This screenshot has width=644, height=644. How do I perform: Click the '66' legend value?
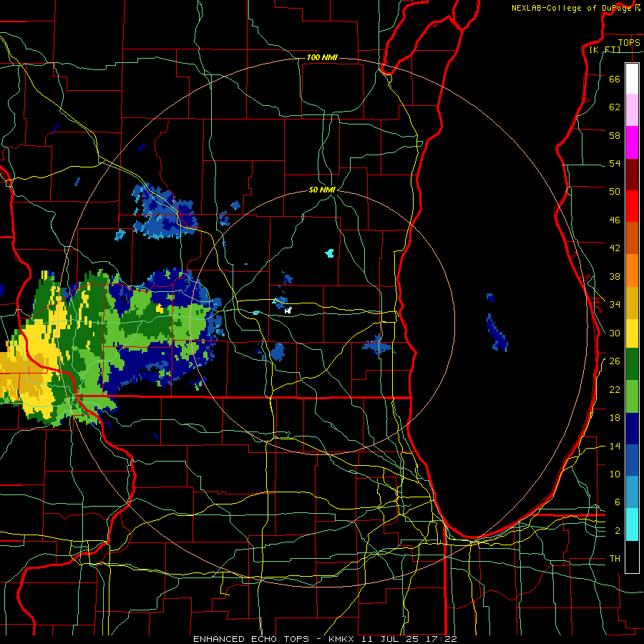coord(615,79)
